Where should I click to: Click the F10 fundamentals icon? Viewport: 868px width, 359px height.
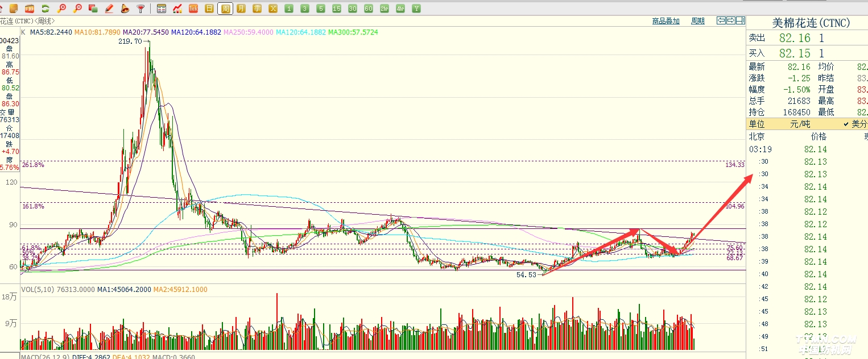pos(29,9)
